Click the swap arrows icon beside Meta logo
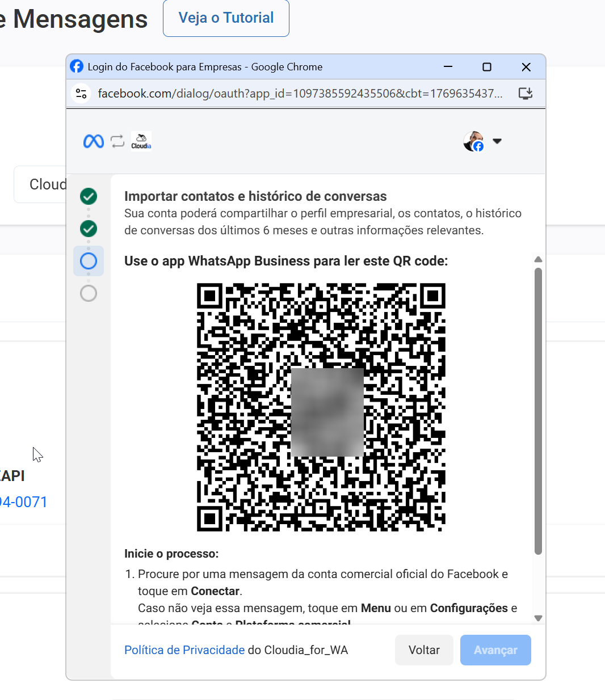Screen dimensions: 605x700 coord(117,141)
